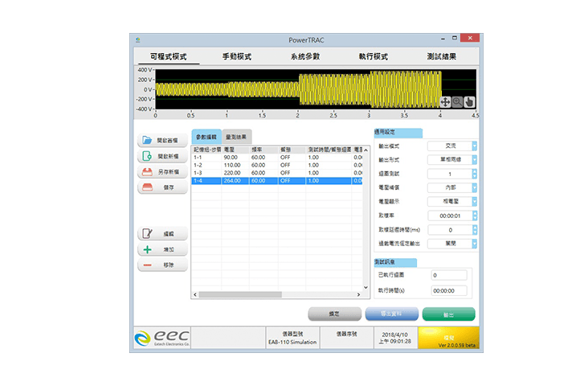Click the green new-file icon for 開啟新檔
The image size is (588, 386).
147,156
